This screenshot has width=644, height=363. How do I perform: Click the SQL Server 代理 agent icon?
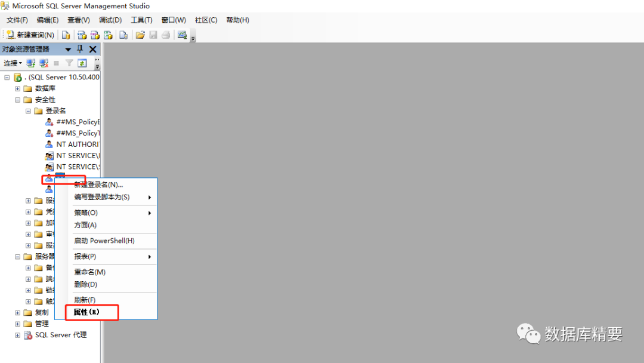click(x=29, y=335)
